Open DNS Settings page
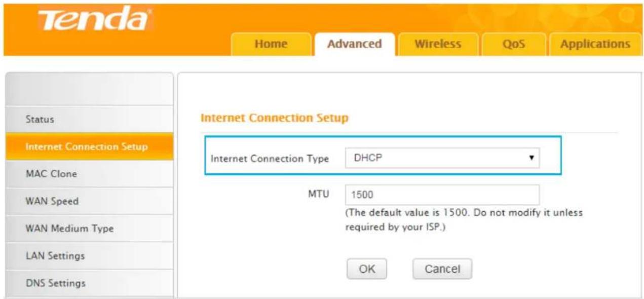Image resolution: width=644 pixels, height=299 pixels. point(89,283)
